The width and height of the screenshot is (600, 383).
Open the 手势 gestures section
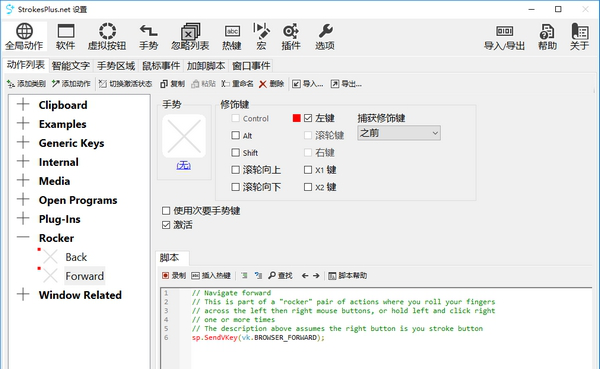click(x=148, y=37)
